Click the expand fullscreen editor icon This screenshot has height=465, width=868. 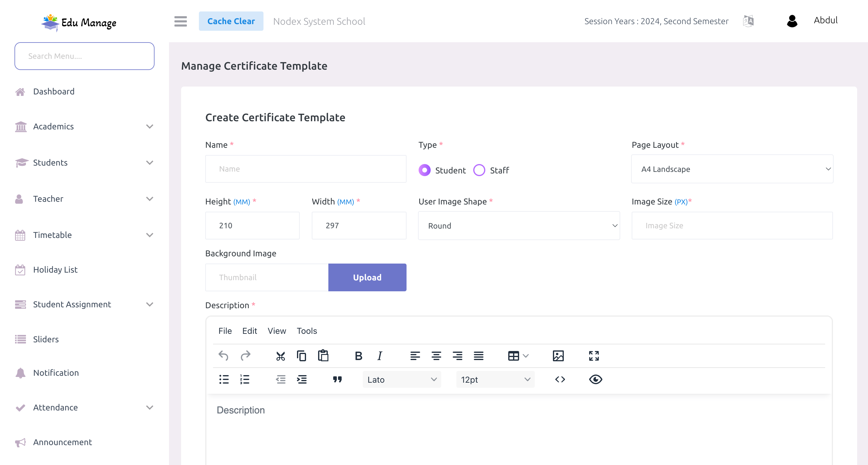[x=594, y=356]
